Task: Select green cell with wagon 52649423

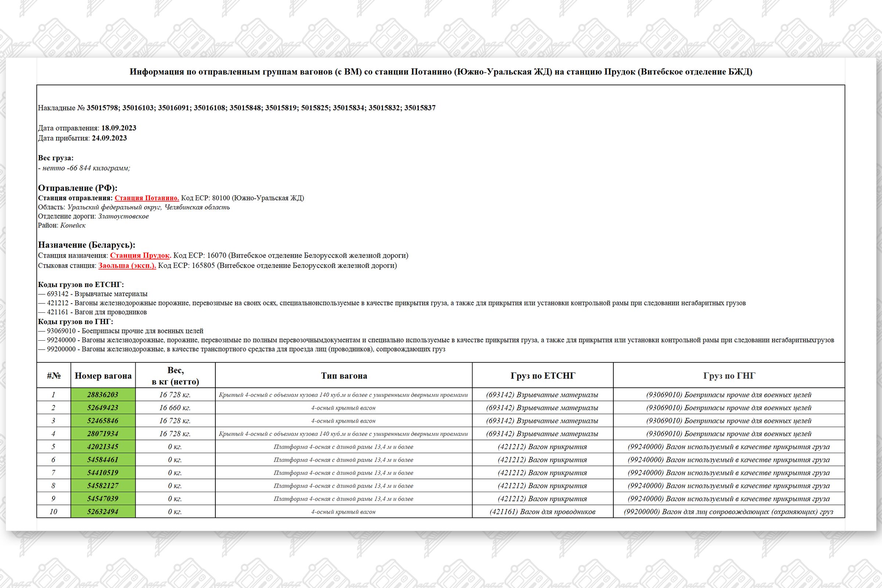Action: click(x=103, y=408)
